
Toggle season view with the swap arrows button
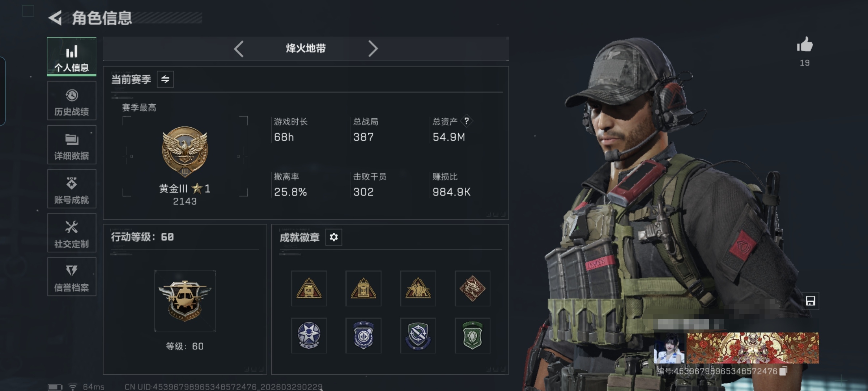[165, 79]
